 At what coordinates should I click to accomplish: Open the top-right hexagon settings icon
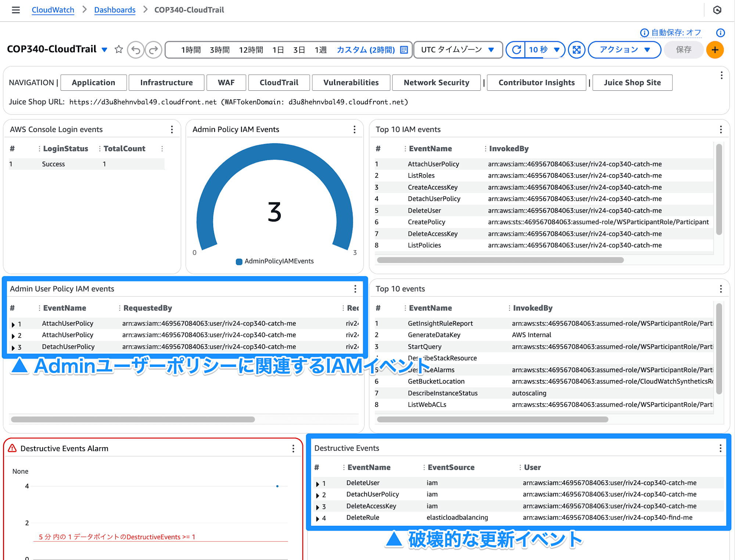coord(717,10)
